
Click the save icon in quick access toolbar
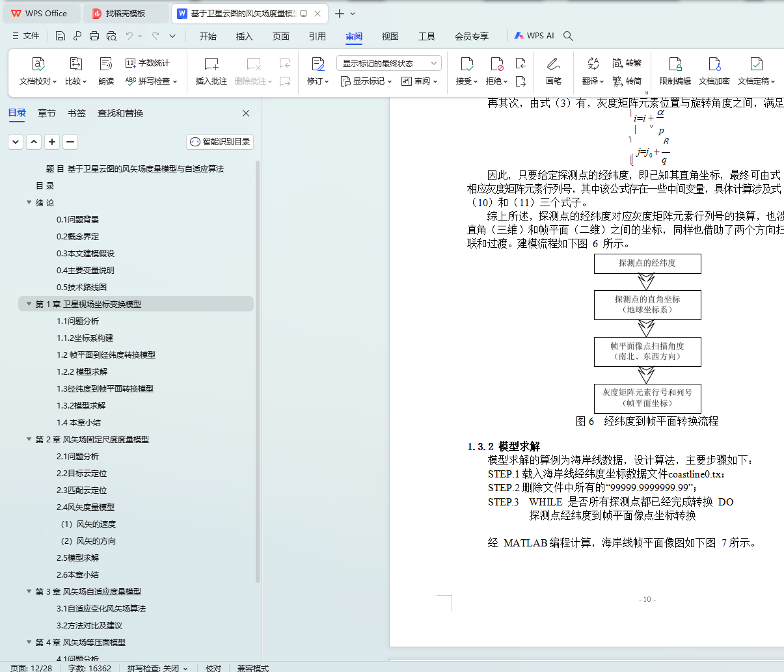click(61, 36)
